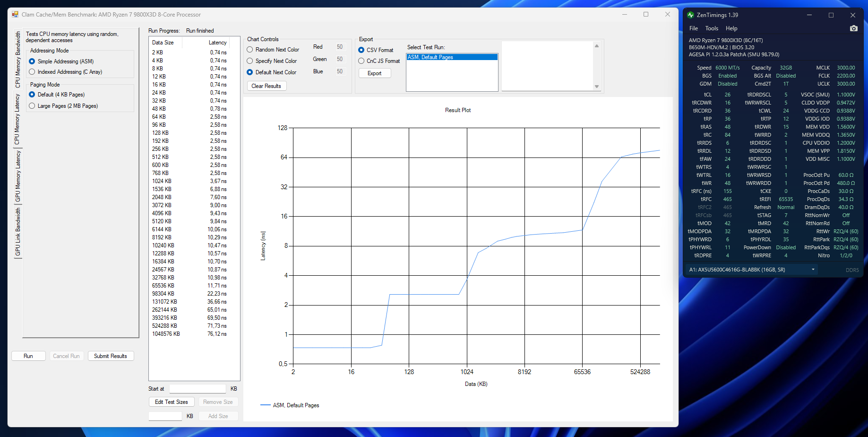Clear Results from the chart
The image size is (868, 437).
pos(266,86)
